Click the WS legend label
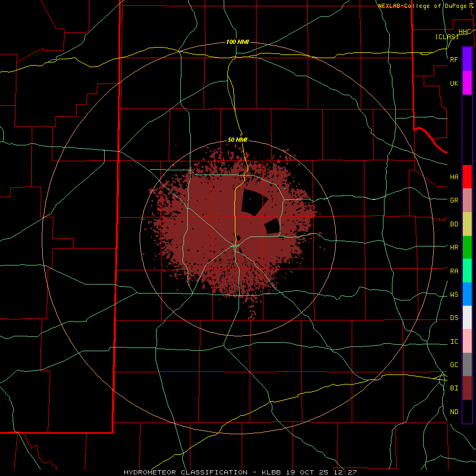 [454, 295]
